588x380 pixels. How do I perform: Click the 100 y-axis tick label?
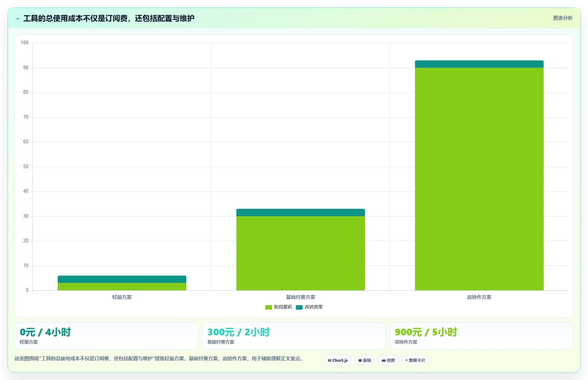coord(25,43)
